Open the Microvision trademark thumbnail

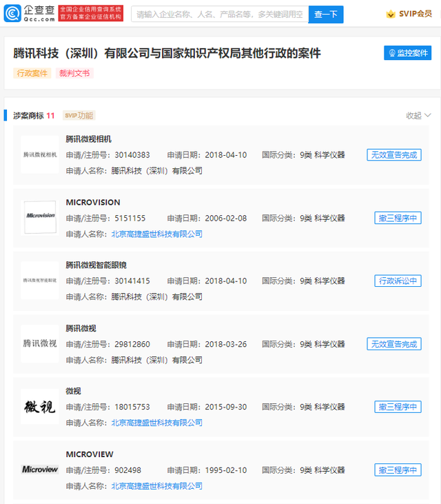coord(40,217)
